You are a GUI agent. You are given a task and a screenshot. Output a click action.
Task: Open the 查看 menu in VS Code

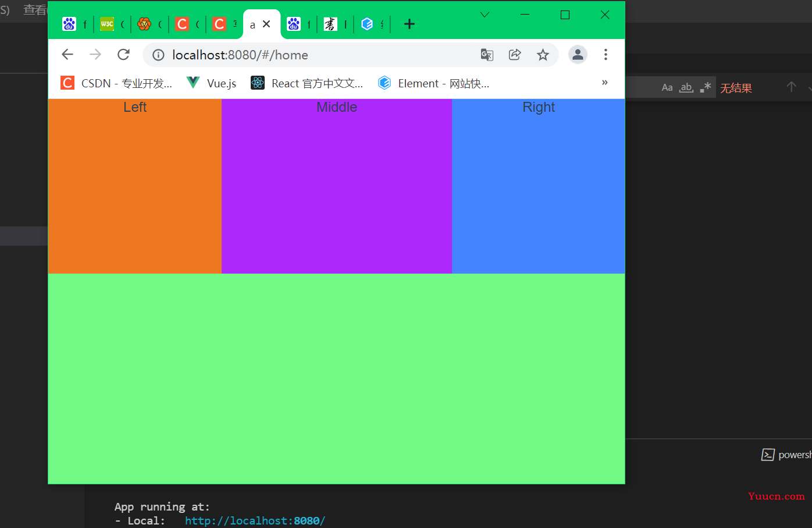[34, 9]
